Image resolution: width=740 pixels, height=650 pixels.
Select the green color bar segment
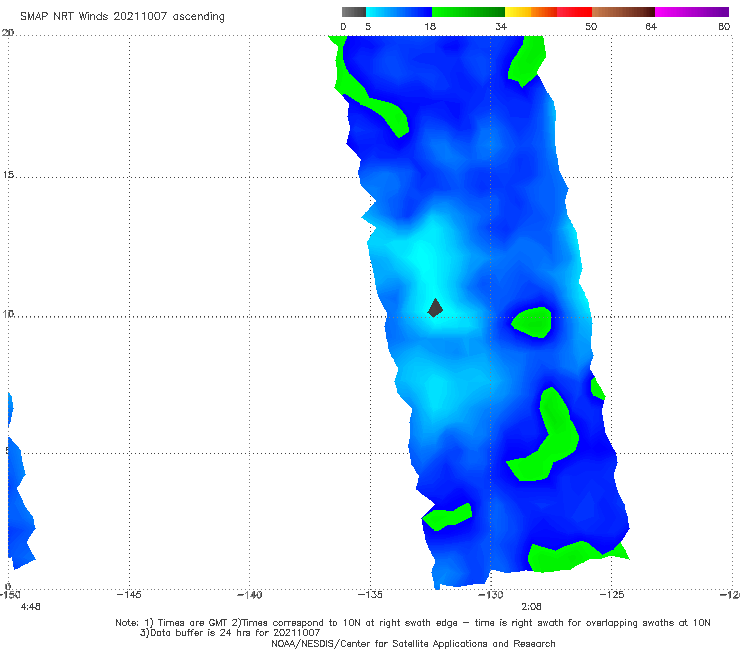[x=468, y=12]
